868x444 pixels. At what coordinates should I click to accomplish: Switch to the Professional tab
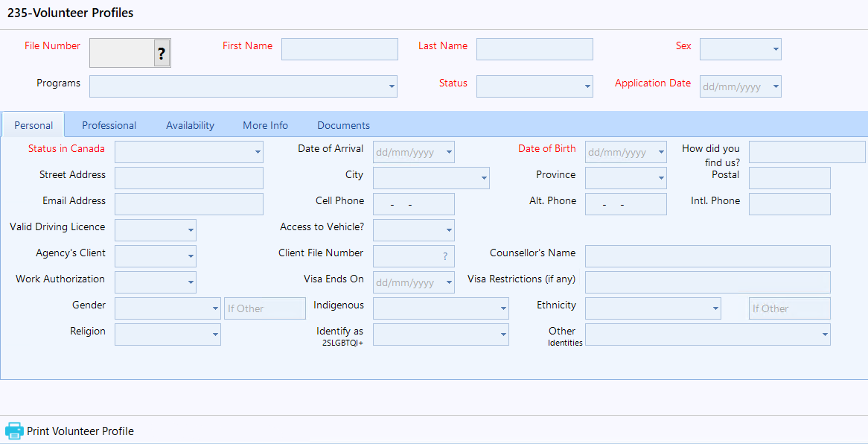tap(109, 125)
